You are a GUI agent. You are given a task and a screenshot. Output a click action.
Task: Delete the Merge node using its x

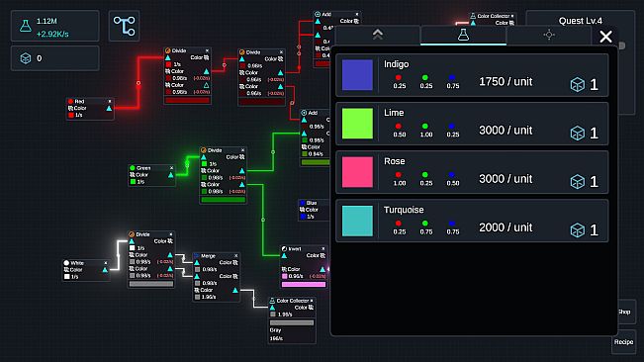[x=236, y=256]
